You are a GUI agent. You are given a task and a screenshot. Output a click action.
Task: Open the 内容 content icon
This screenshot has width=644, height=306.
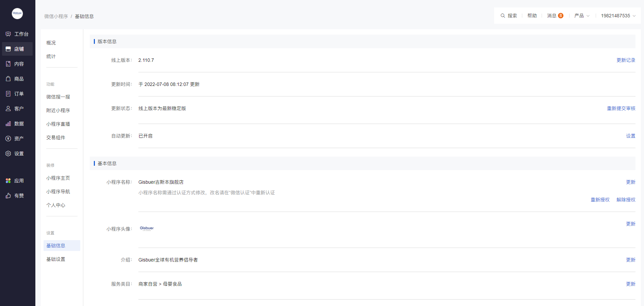coord(8,64)
